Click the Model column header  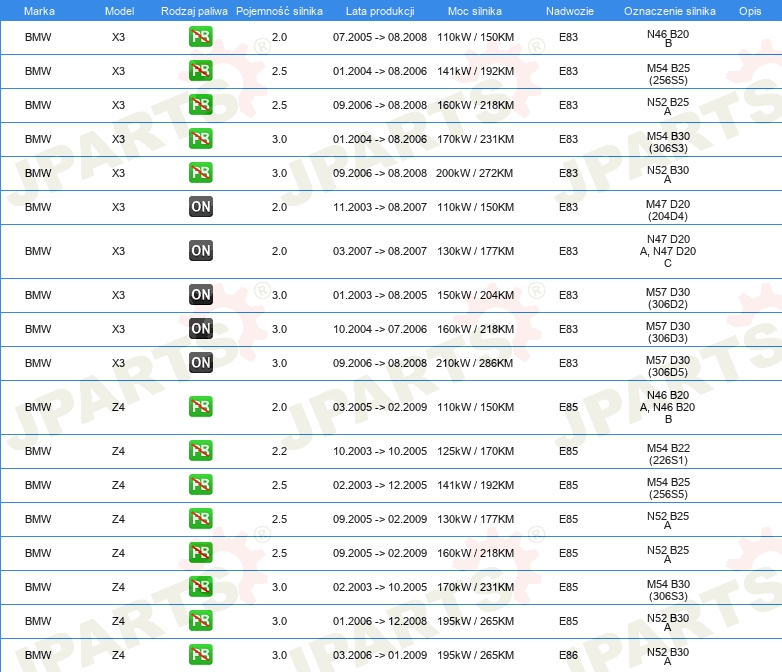119,11
